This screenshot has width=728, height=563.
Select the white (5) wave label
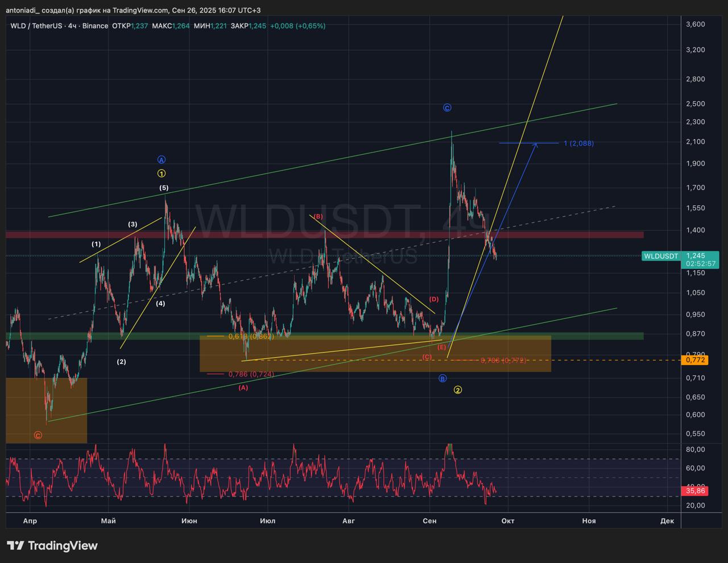click(164, 188)
